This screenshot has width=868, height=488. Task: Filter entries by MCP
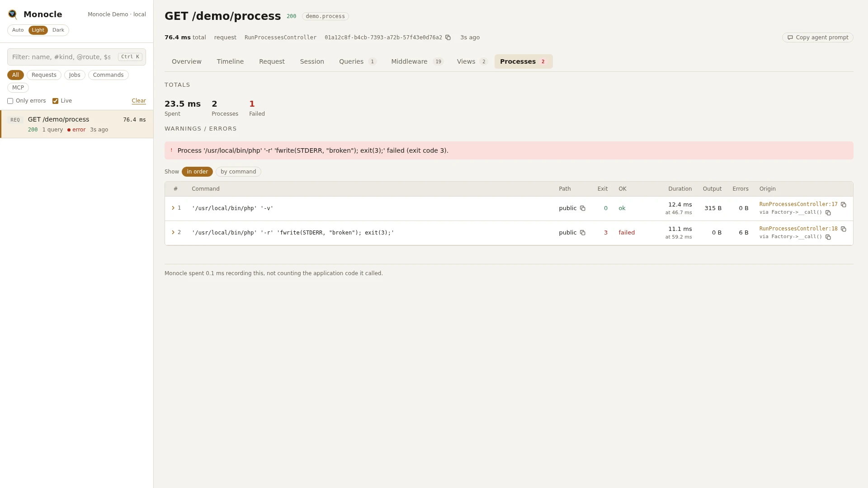click(18, 88)
